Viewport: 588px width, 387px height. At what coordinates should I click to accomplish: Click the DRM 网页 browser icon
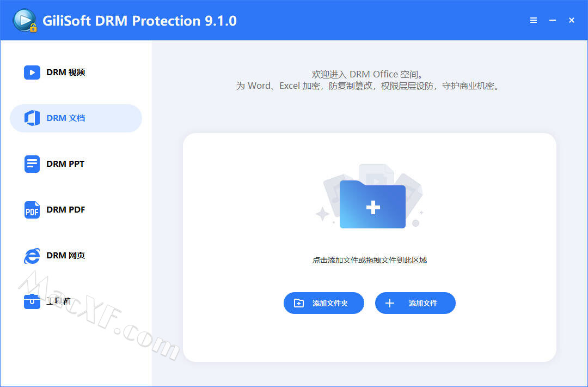tap(32, 256)
